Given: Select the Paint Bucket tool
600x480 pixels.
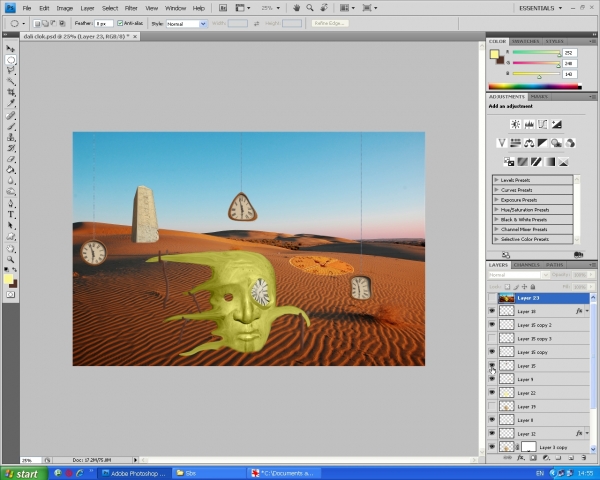Looking at the screenshot, I should coord(10,170).
